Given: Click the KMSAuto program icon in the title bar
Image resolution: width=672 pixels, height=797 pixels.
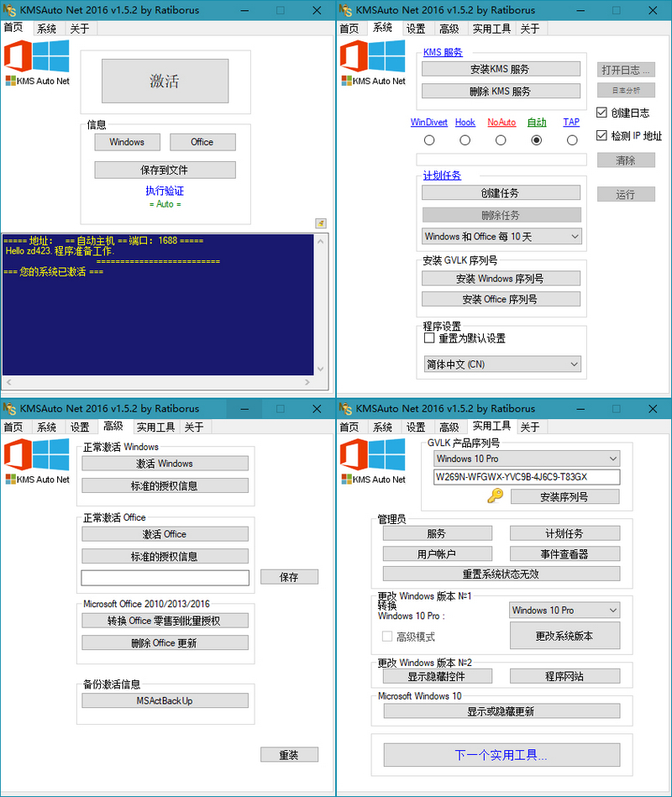Looking at the screenshot, I should [x=10, y=10].
